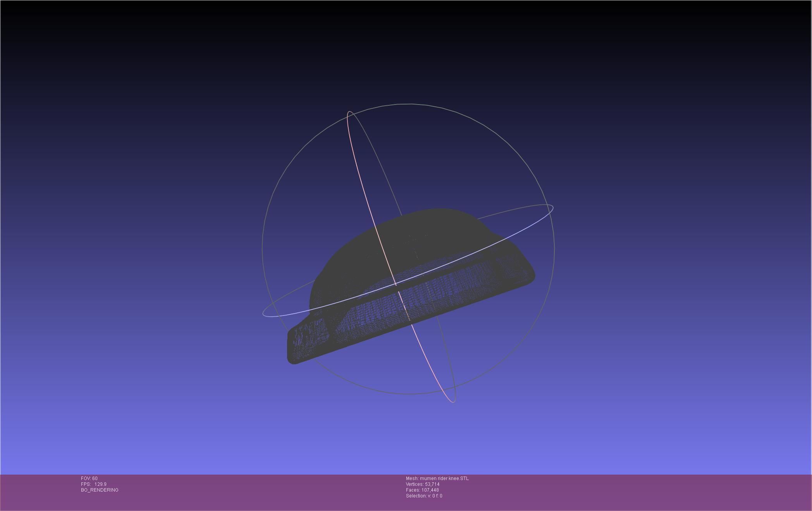Click the right end of the light-blue ring

[552, 208]
